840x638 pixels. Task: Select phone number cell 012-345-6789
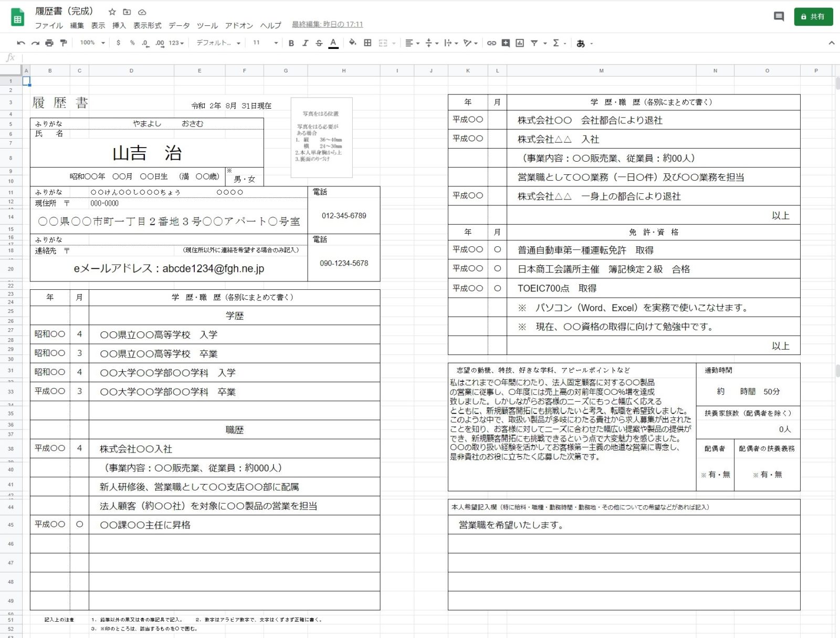[x=344, y=216]
